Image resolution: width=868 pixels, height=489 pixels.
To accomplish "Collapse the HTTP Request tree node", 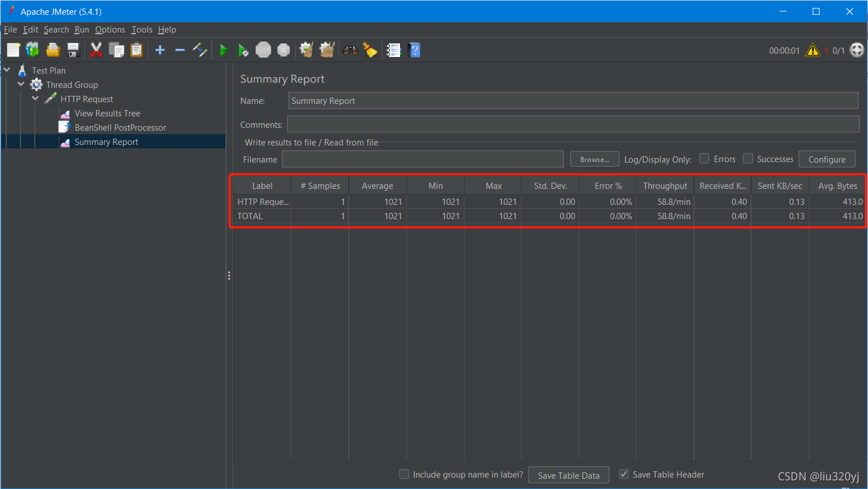I will (x=35, y=99).
